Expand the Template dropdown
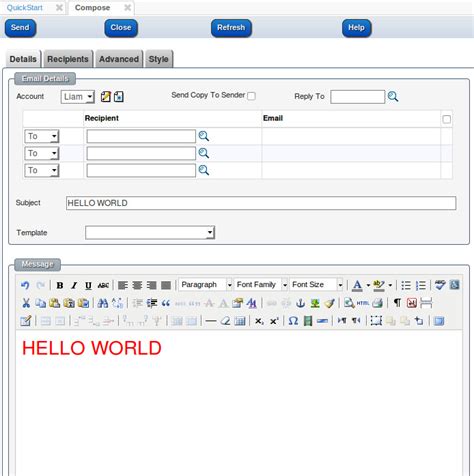The width and height of the screenshot is (474, 476). tap(150, 232)
